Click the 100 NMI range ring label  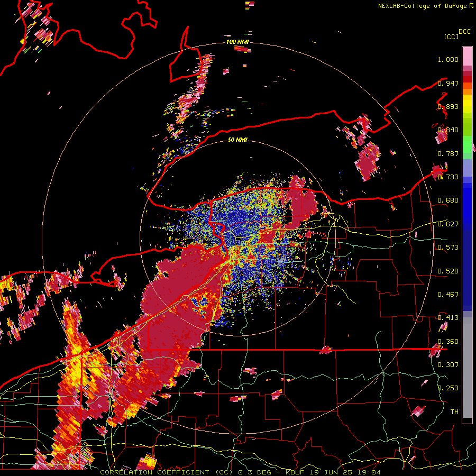click(237, 42)
